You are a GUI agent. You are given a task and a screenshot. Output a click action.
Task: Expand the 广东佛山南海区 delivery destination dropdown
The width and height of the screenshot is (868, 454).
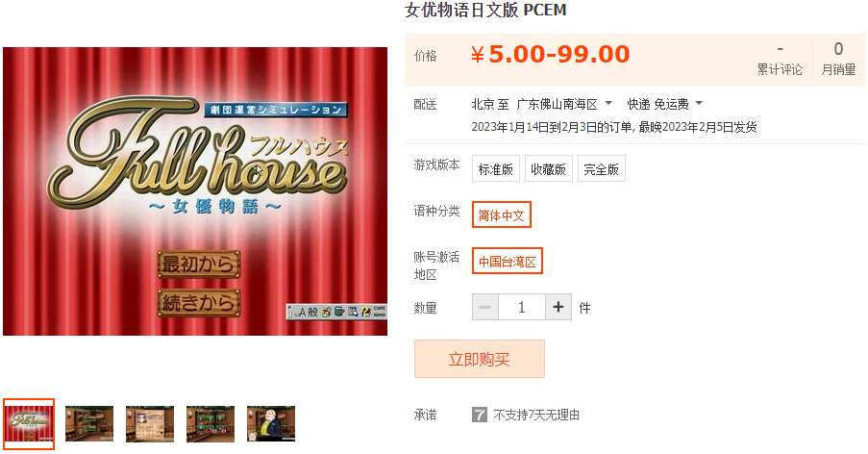(564, 104)
